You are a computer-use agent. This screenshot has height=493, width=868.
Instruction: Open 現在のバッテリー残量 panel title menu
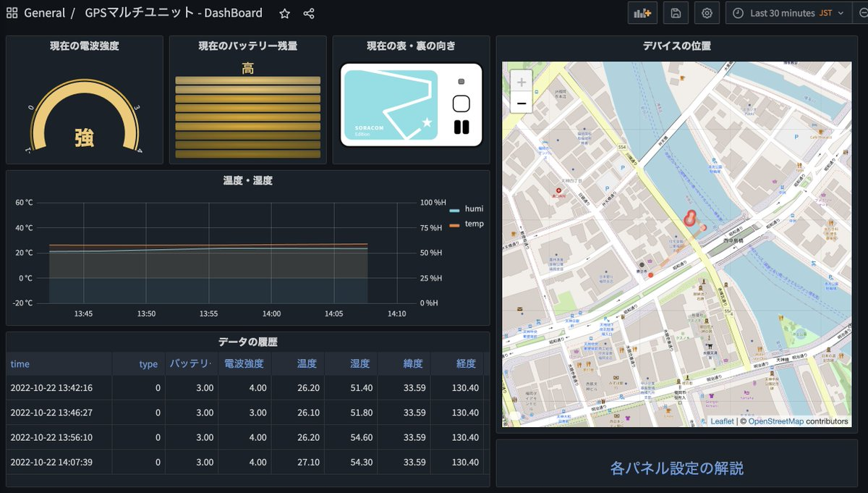point(248,46)
